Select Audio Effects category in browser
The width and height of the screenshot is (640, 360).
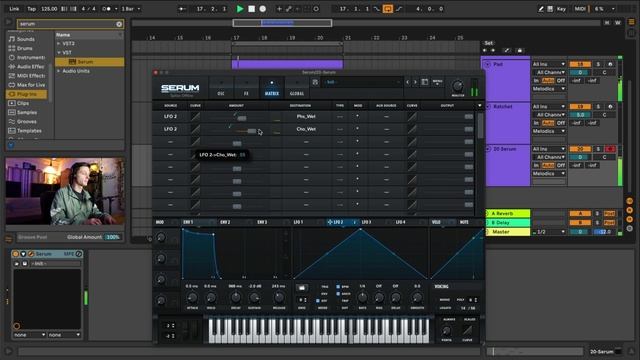[x=27, y=67]
